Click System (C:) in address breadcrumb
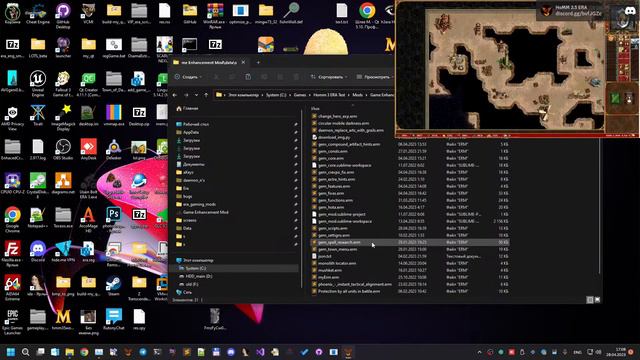Screen dimensions: 640x360 276,95
